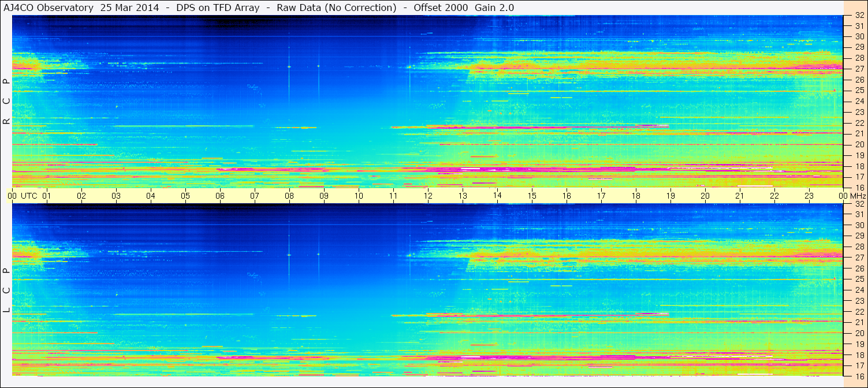Select the 16 MHz tick on RCP panel

(859, 188)
